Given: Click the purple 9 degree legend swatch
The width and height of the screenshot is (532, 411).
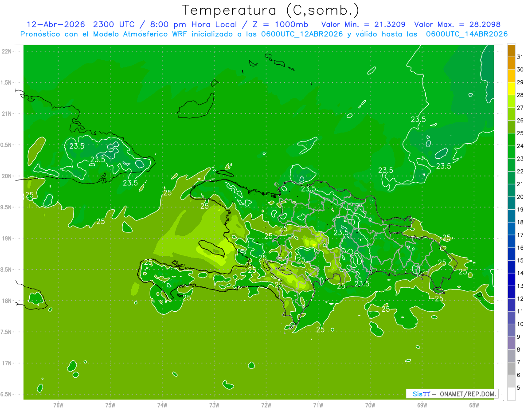Looking at the screenshot, I should [511, 331].
